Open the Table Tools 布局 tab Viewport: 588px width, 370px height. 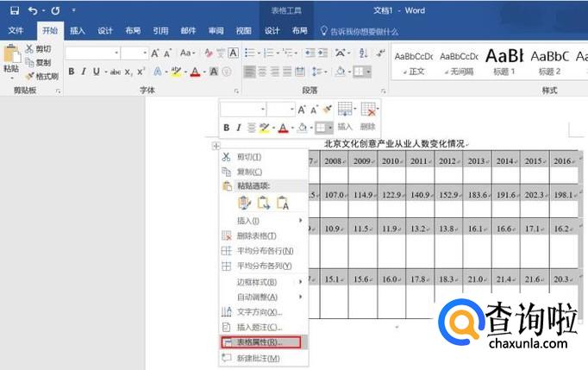pyautogui.click(x=300, y=31)
